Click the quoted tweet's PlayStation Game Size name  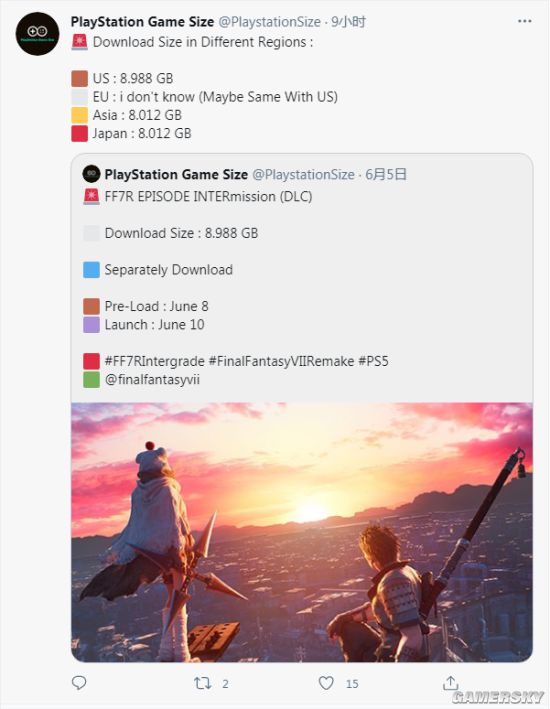click(x=176, y=174)
